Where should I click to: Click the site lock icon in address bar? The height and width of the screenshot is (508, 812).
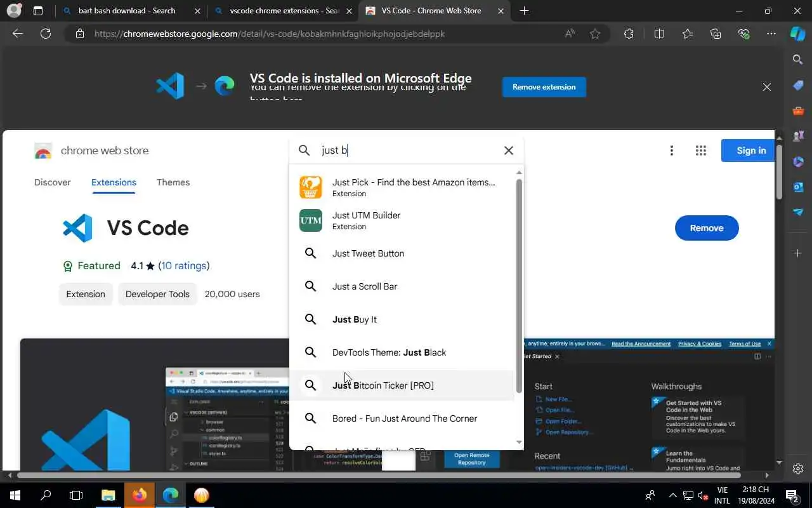[x=80, y=34]
